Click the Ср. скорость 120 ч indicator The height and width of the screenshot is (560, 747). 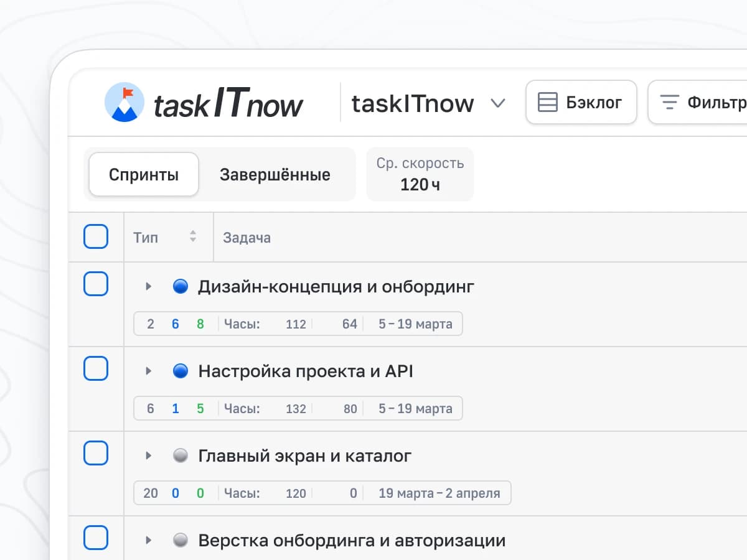420,174
